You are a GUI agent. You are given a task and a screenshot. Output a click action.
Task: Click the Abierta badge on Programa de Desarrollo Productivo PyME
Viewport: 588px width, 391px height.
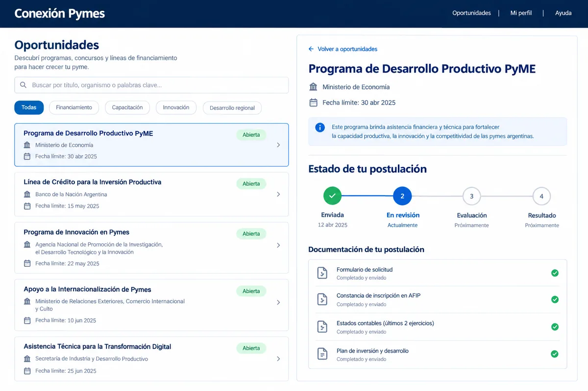coord(251,134)
